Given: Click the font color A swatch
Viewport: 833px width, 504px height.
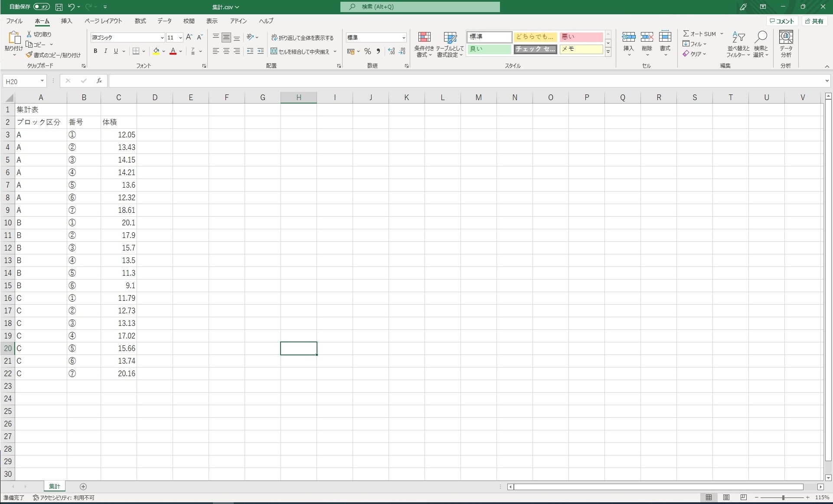Looking at the screenshot, I should point(173,51).
